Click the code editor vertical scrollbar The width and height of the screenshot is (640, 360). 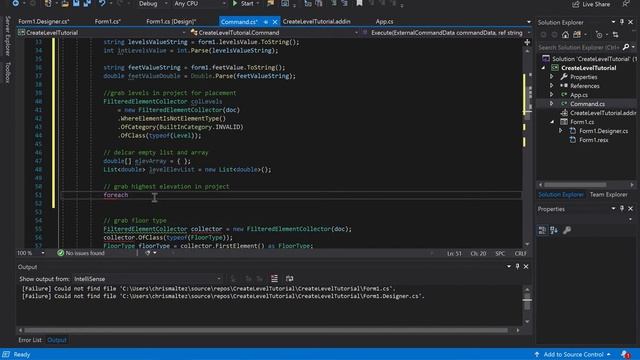pyautogui.click(x=527, y=148)
